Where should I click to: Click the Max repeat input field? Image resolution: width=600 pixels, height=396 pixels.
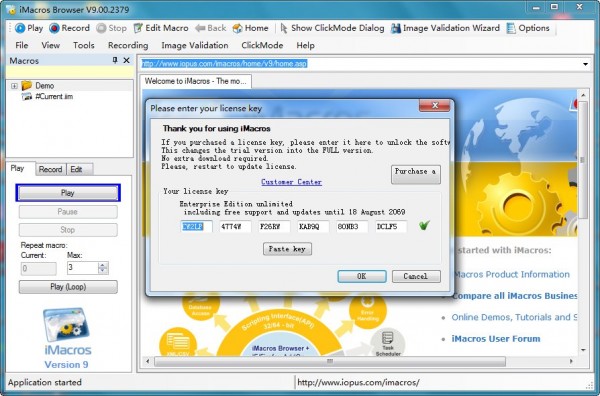pyautogui.click(x=83, y=268)
